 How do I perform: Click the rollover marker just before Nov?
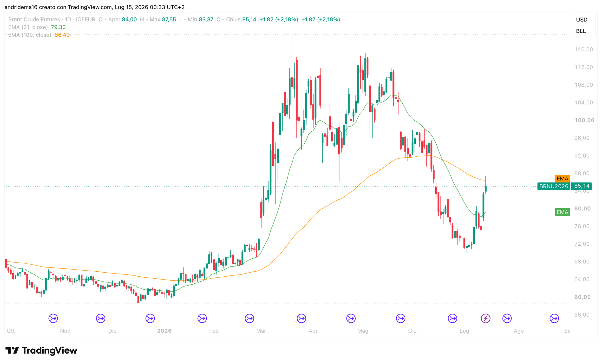(x=53, y=318)
